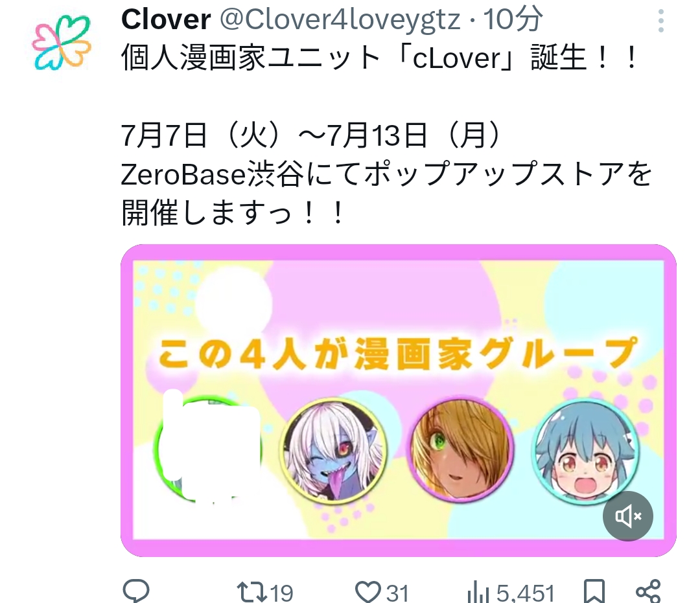Like the post with the heart icon
Image resolution: width=700 pixels, height=603 pixels.
pyautogui.click(x=367, y=592)
